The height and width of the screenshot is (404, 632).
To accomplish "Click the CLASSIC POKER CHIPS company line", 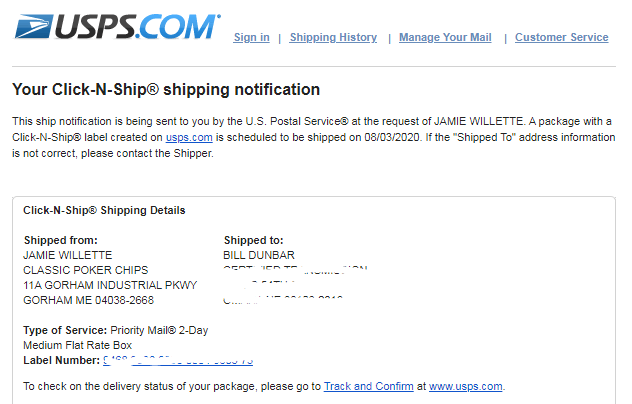I will click(x=85, y=270).
